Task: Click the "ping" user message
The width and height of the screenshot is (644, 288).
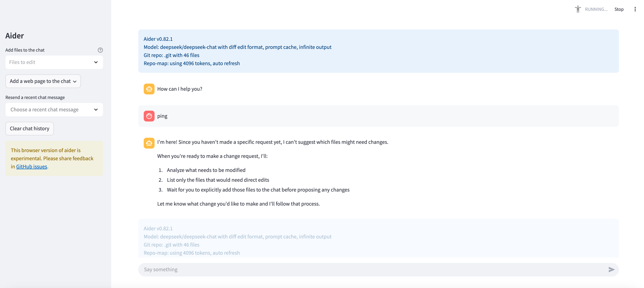Action: click(x=162, y=116)
